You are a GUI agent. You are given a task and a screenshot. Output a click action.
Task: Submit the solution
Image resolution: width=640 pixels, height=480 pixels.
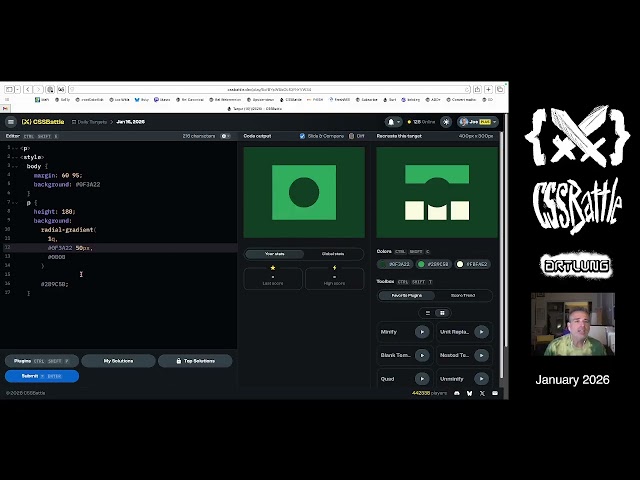42,376
